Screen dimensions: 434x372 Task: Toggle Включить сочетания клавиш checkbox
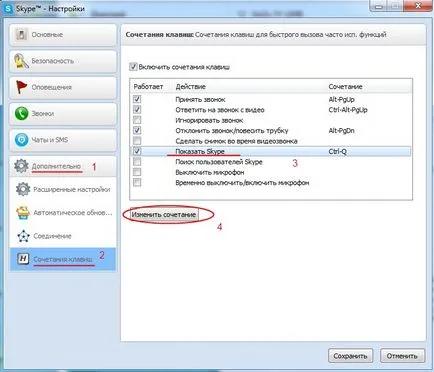pos(133,67)
